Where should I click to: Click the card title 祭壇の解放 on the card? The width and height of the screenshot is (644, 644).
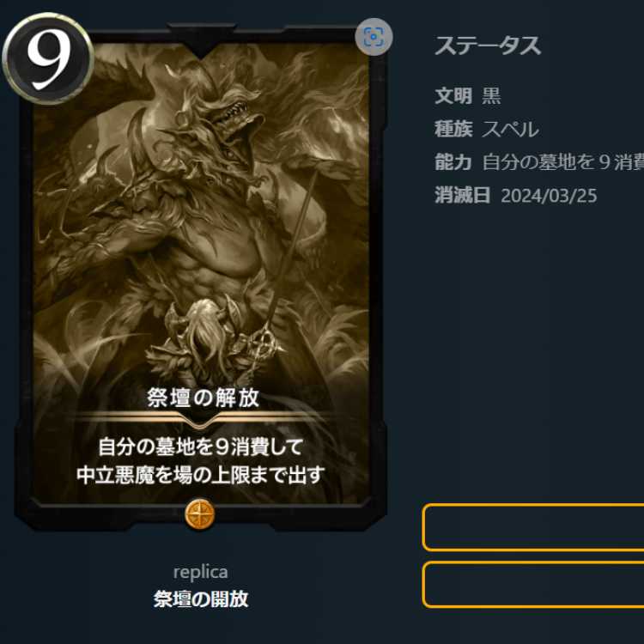(x=204, y=398)
